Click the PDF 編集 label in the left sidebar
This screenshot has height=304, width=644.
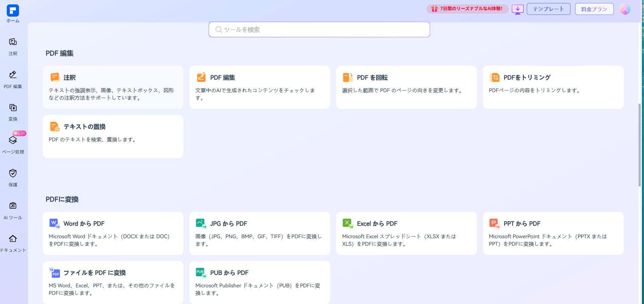tap(13, 86)
